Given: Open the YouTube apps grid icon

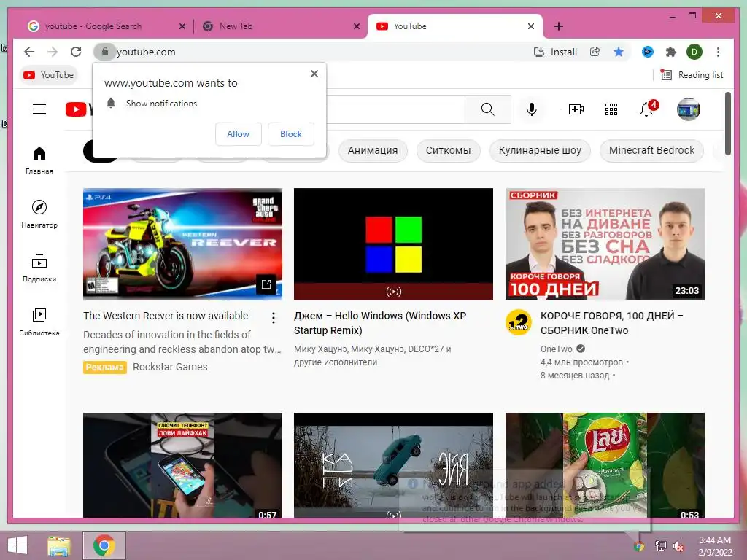Looking at the screenshot, I should (611, 109).
